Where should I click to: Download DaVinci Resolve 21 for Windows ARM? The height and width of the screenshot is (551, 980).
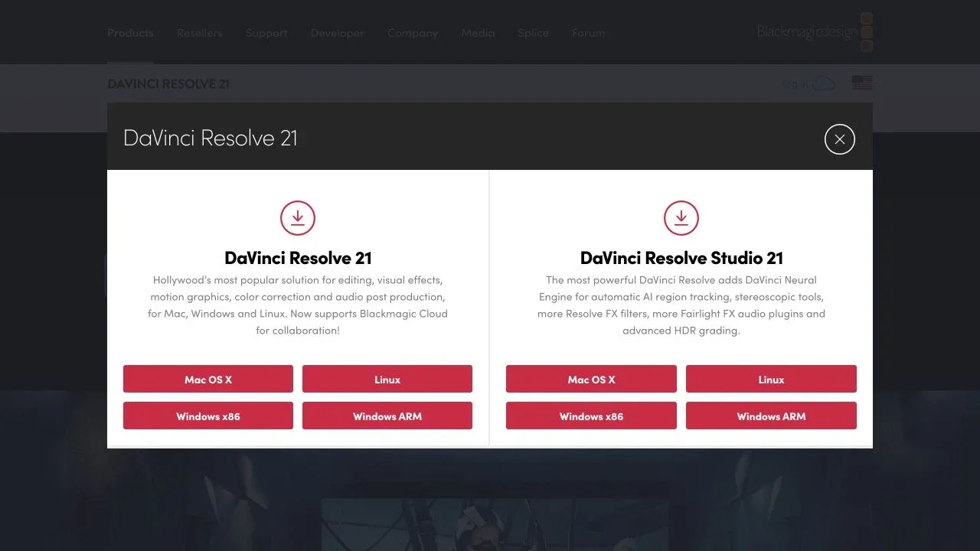click(x=387, y=416)
